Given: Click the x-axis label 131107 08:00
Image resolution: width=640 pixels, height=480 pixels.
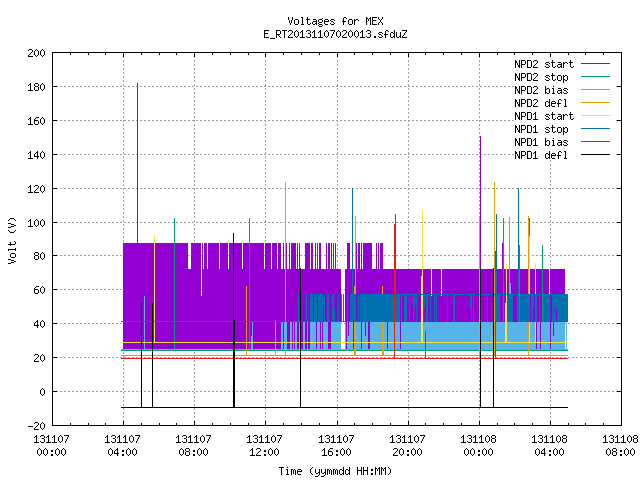Looking at the screenshot, I should pyautogui.click(x=193, y=446).
